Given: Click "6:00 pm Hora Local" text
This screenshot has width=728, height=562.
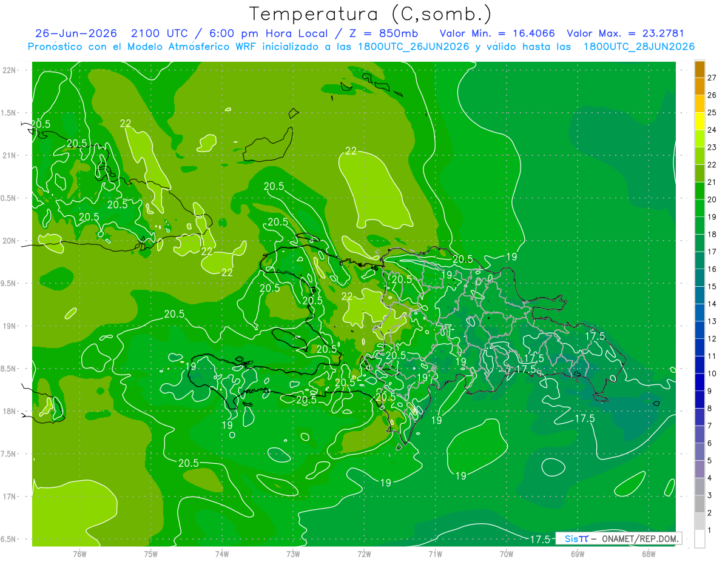Looking at the screenshot, I should click(268, 33).
